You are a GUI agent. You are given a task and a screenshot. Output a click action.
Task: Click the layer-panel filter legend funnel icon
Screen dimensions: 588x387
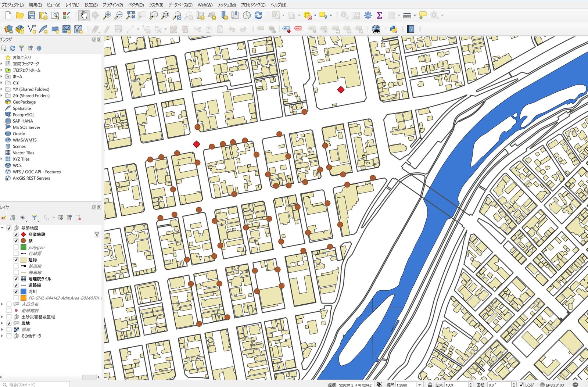[x=34, y=218]
